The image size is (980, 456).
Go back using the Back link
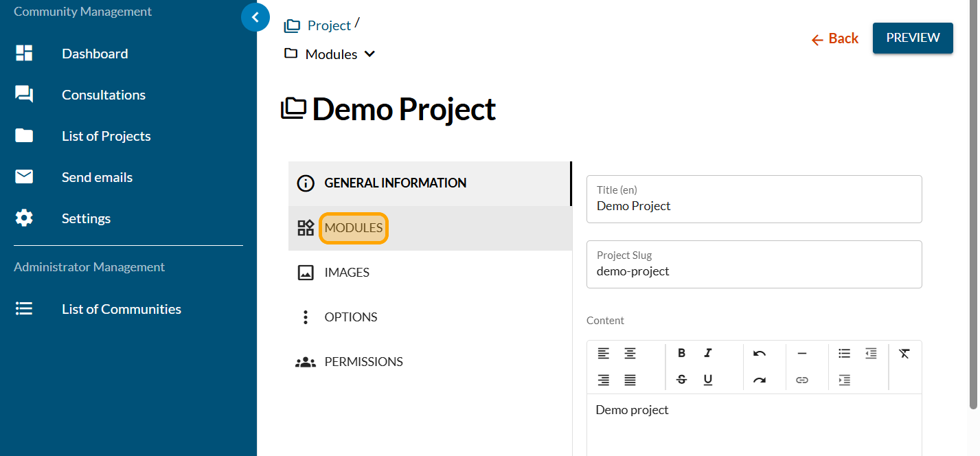point(835,39)
